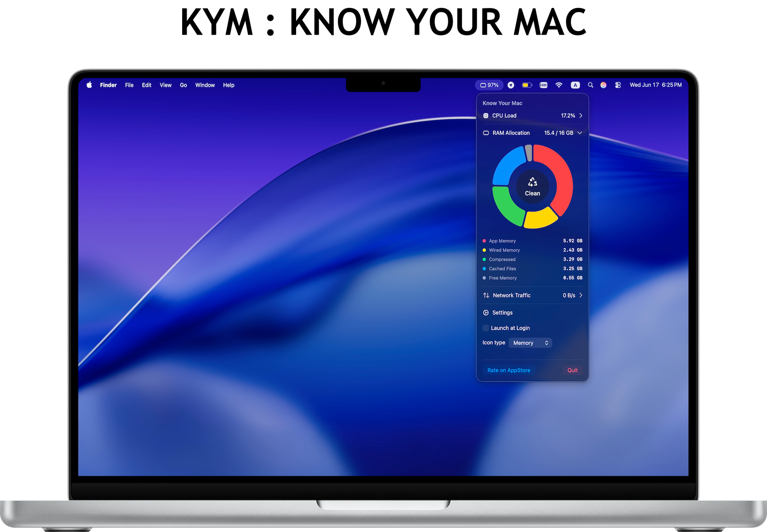This screenshot has width=767, height=532.
Task: Expand Network Traffic with its chevron
Action: 581,295
